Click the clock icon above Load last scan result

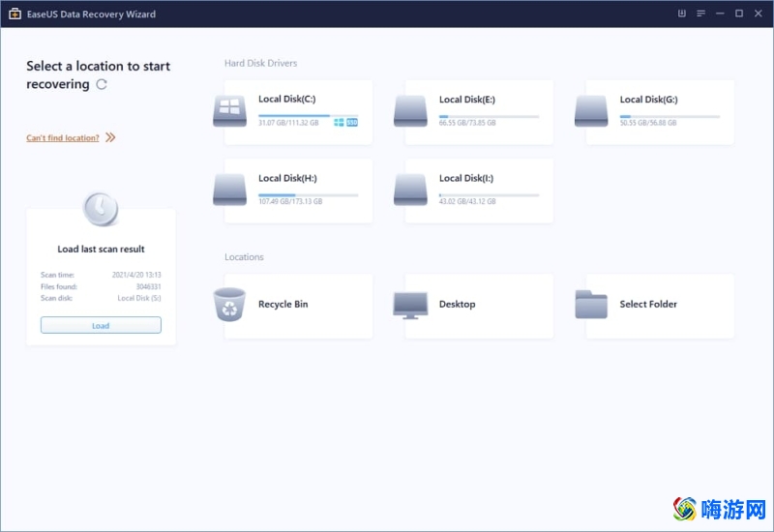click(101, 209)
